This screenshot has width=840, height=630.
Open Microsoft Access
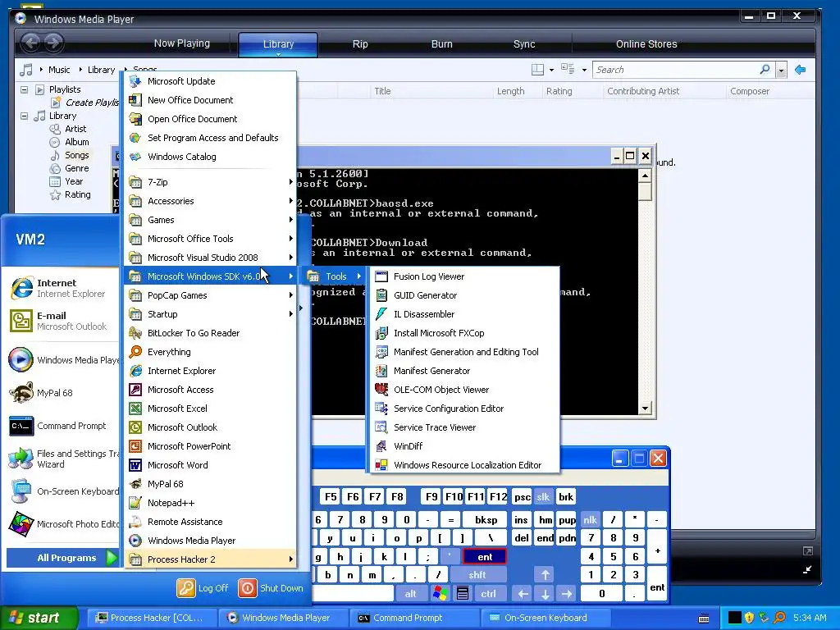[x=211, y=390]
